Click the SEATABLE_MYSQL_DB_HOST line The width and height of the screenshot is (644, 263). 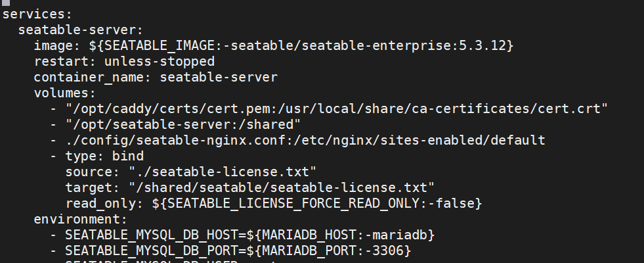tap(242, 235)
